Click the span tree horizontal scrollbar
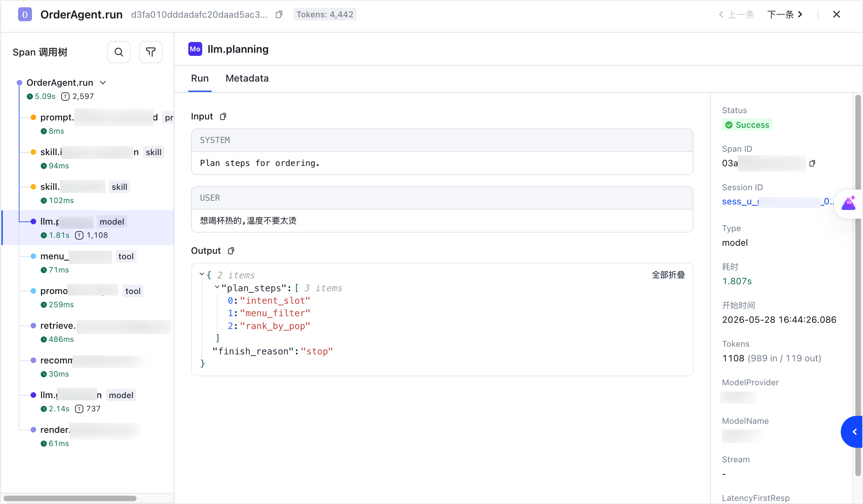Viewport: 863px width, 504px height. click(x=70, y=498)
